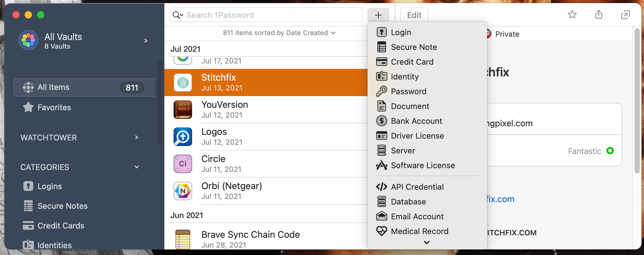Open Favorites in sidebar

click(x=54, y=107)
